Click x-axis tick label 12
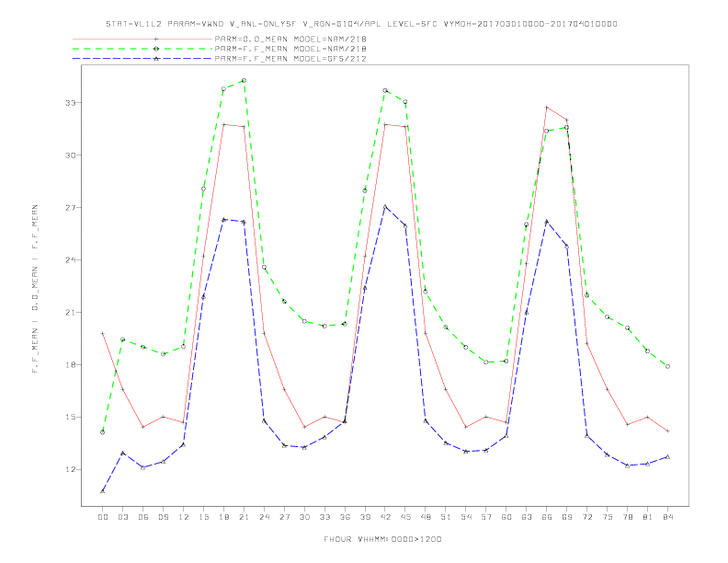 (184, 517)
